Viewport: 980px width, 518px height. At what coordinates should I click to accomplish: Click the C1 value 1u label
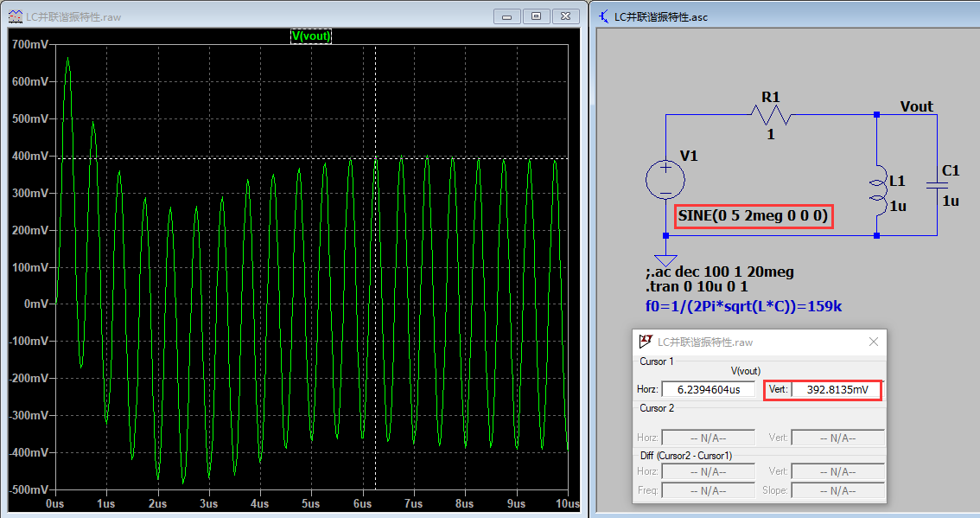tap(951, 201)
